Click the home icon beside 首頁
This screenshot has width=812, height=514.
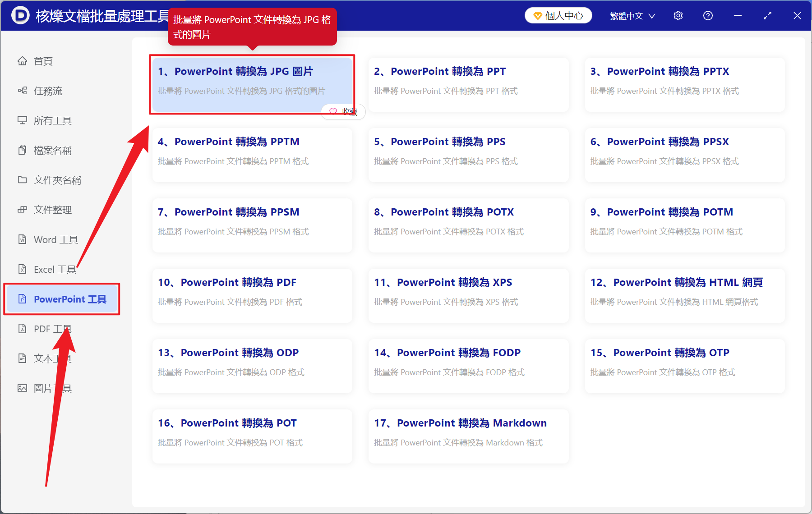(22, 61)
